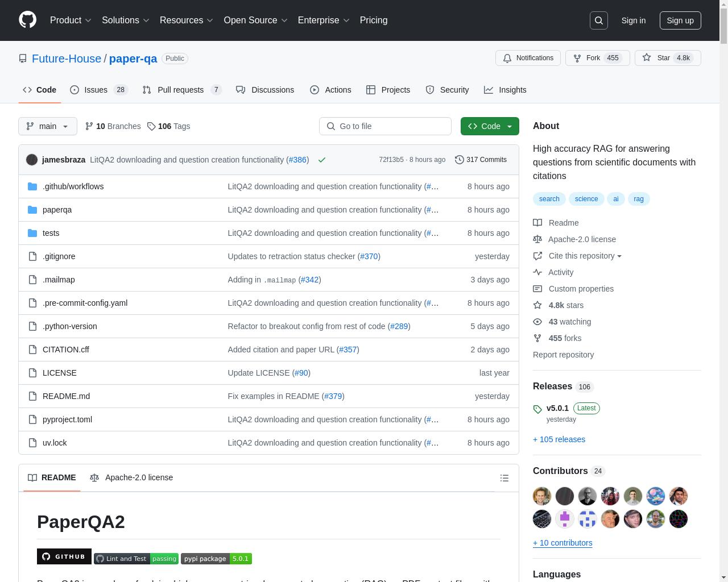This screenshot has height=582, width=728.
Task: Open pyproject.toml file
Action: click(x=67, y=419)
